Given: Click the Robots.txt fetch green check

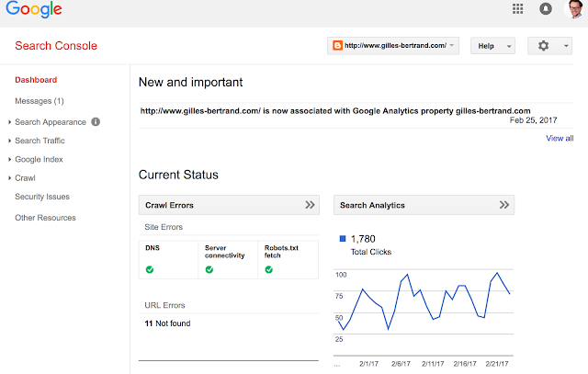Looking at the screenshot, I should point(268,269).
